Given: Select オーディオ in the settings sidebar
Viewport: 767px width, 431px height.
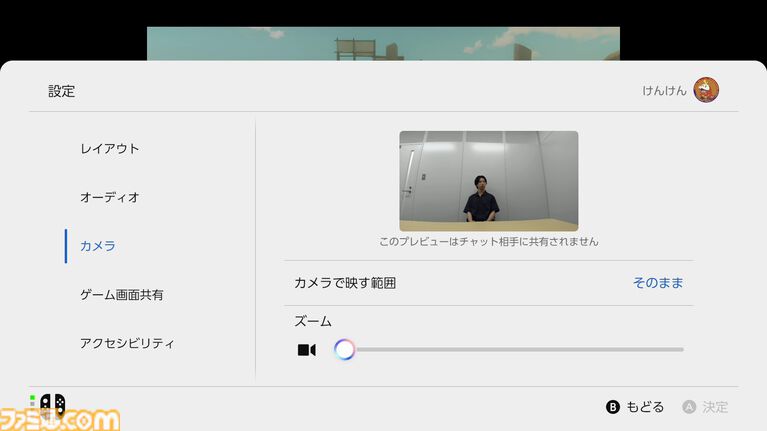Looking at the screenshot, I should (x=110, y=197).
